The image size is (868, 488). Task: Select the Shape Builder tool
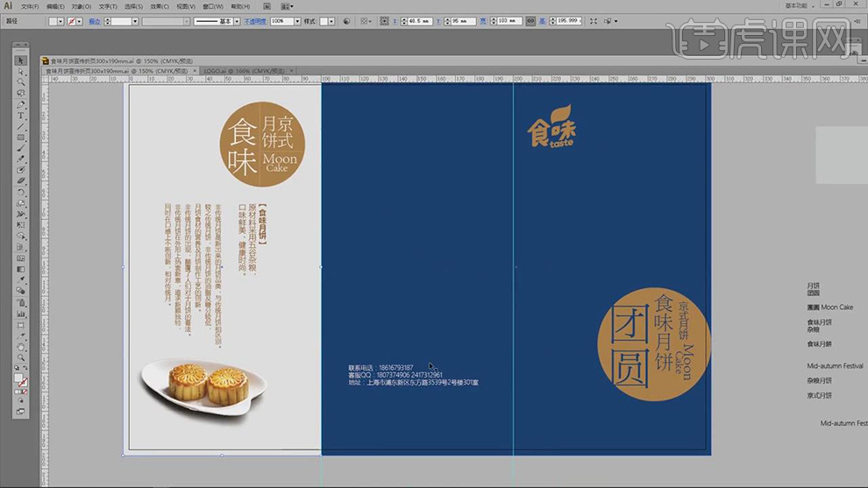coord(20,237)
